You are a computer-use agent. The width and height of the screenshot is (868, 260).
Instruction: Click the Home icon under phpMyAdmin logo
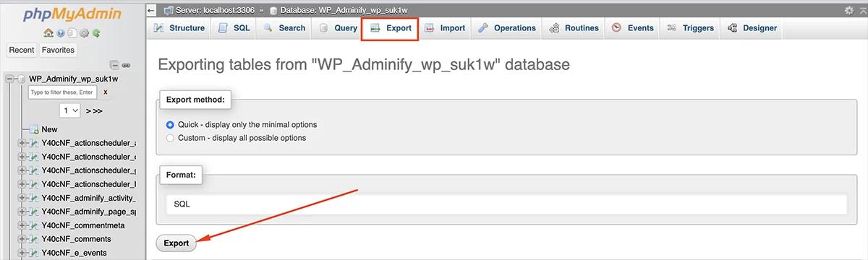coord(48,32)
